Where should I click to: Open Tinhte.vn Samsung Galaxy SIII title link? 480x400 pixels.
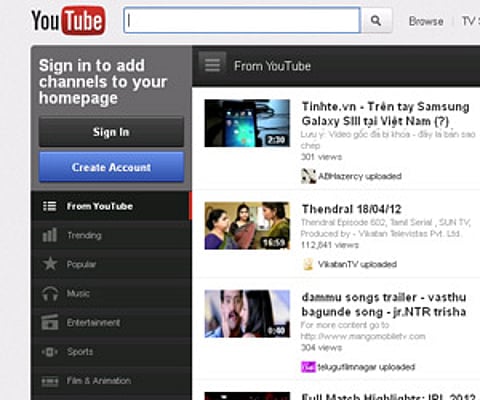click(385, 114)
